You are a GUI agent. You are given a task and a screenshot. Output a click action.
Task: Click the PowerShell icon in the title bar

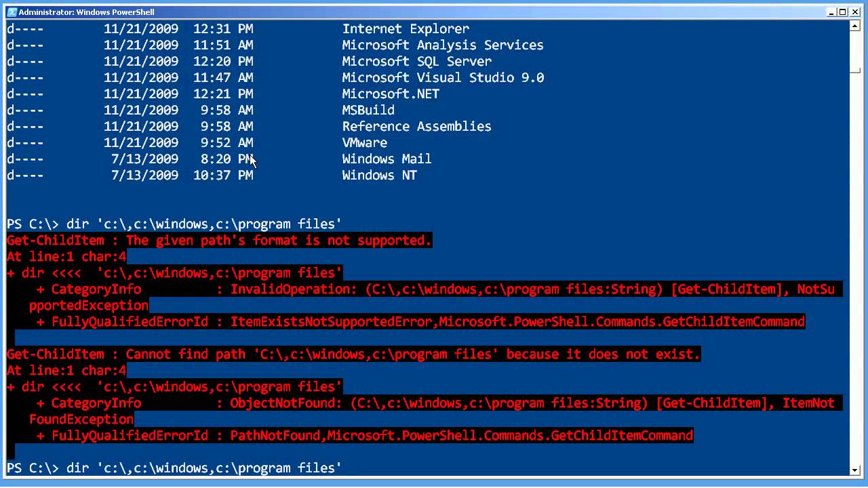click(x=12, y=12)
